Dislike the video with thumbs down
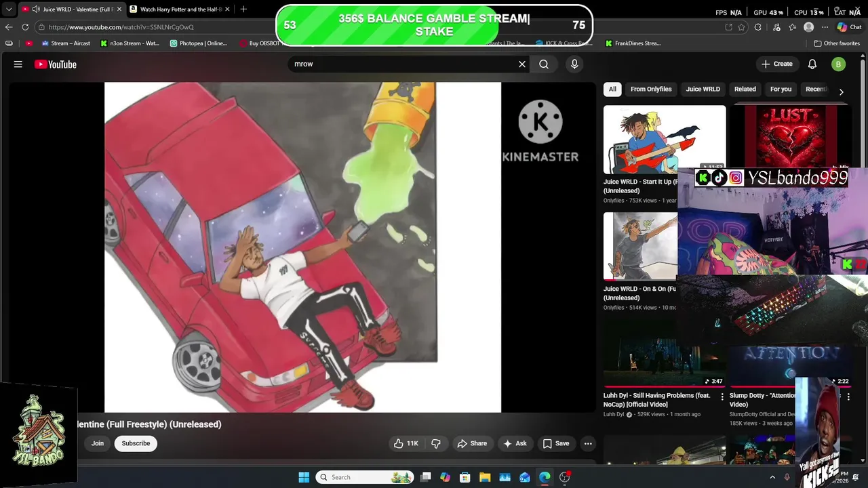868x488 pixels. 436,443
